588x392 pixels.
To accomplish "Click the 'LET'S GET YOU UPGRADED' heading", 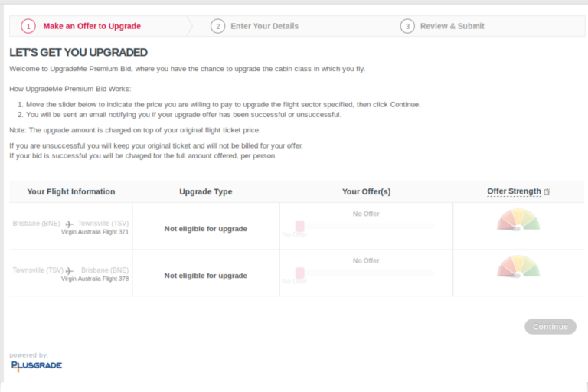I will (78, 53).
